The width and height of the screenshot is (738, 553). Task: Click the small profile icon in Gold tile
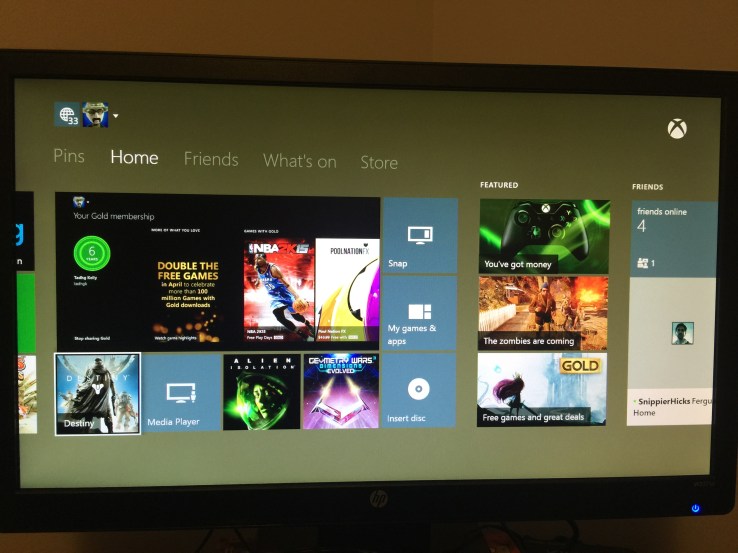[79, 202]
